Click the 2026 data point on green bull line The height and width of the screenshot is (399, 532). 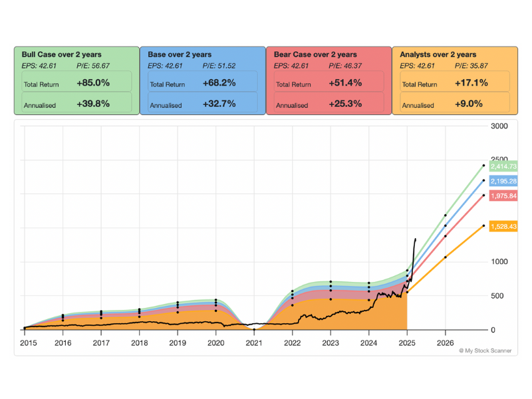click(x=445, y=215)
